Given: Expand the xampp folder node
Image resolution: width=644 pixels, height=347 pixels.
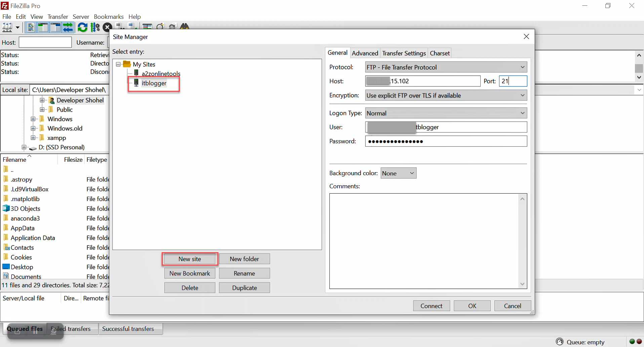Looking at the screenshot, I should click(33, 138).
